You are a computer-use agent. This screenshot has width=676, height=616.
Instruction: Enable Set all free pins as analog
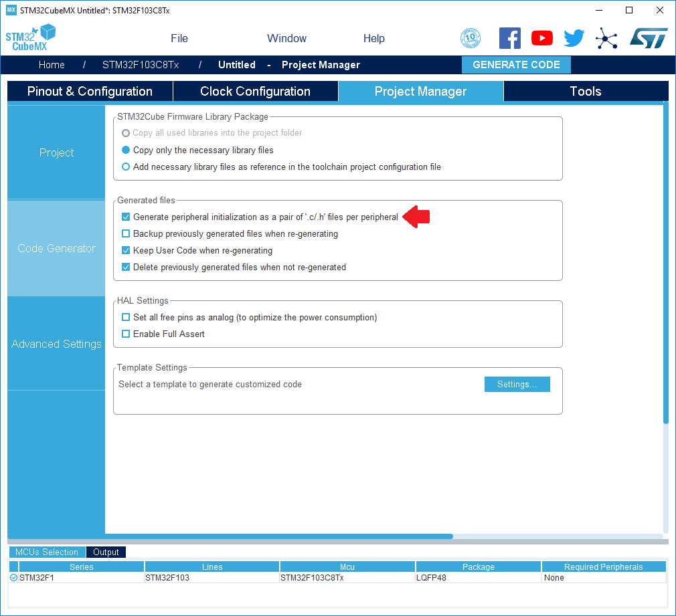click(125, 317)
